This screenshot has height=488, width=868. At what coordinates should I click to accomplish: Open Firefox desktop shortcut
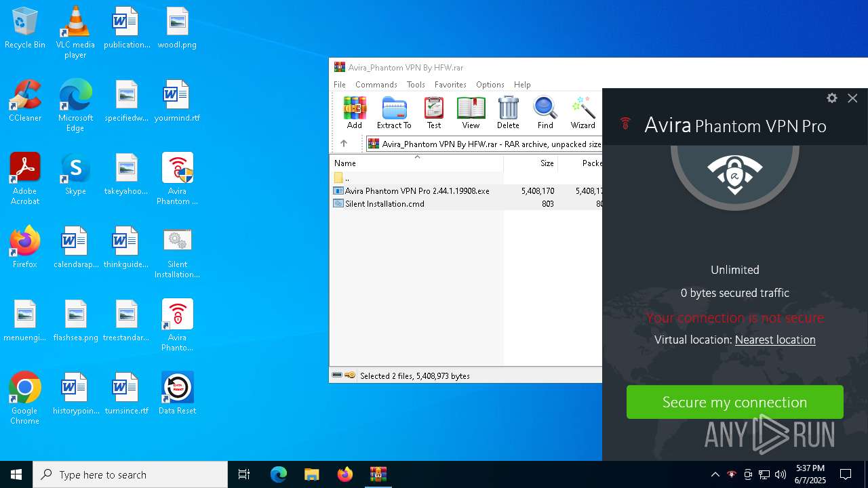(25, 247)
